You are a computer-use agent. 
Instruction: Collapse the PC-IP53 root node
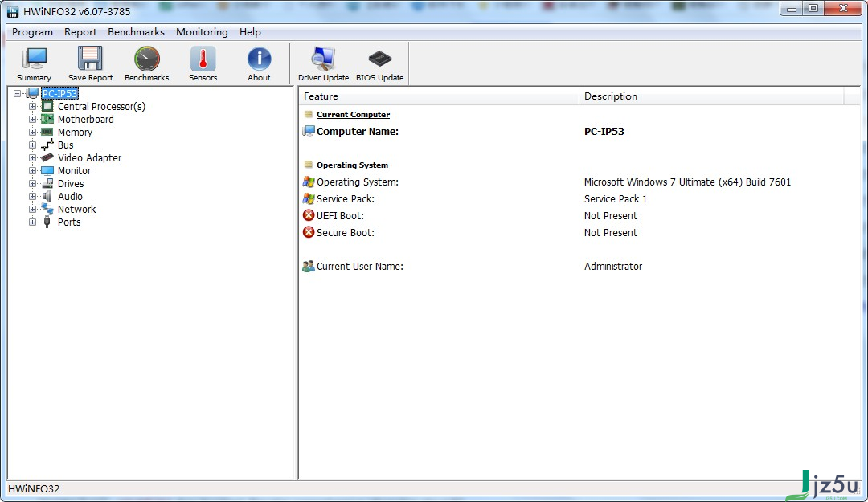[x=17, y=93]
